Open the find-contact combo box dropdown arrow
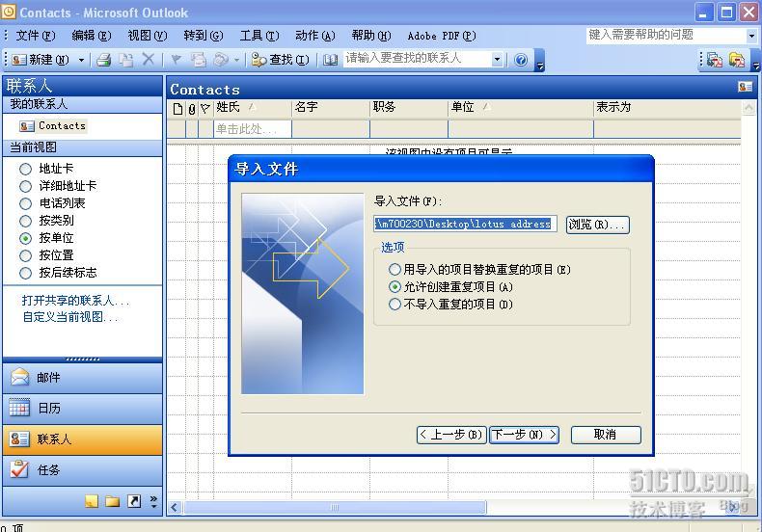Viewport: 762px width, 532px height. (x=497, y=59)
